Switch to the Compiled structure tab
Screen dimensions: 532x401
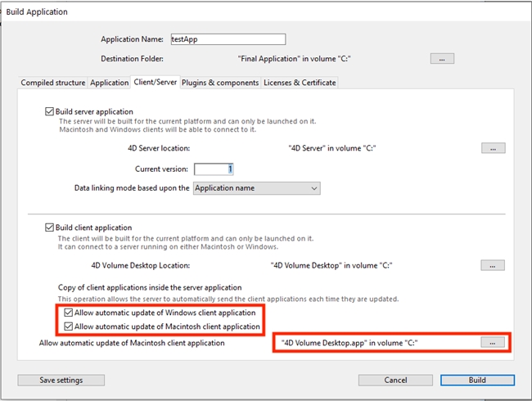point(52,83)
